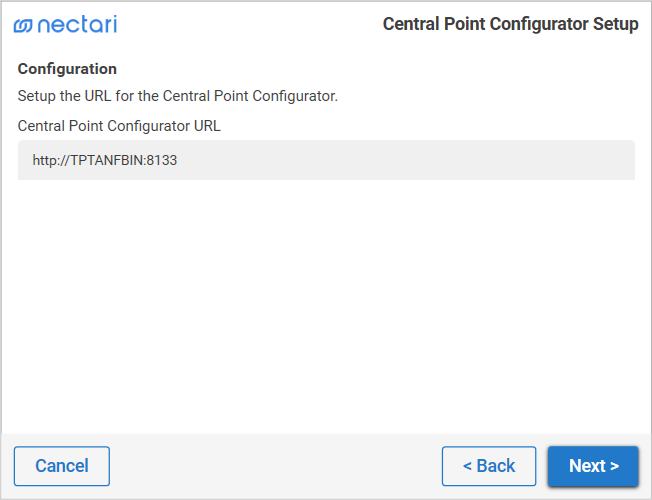Place cursor on http:// prefix in URL
The image size is (652, 500).
tap(50, 160)
